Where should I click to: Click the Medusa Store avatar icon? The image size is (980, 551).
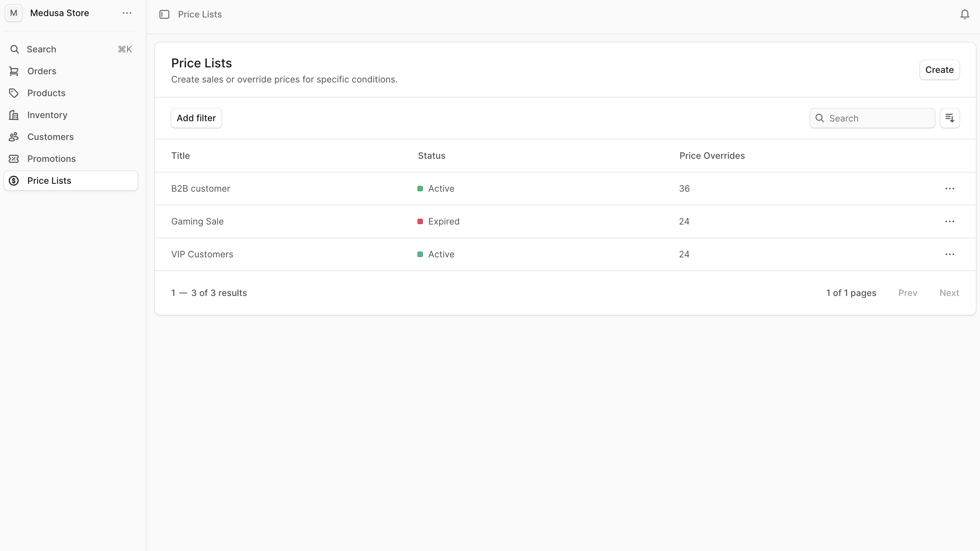click(14, 13)
